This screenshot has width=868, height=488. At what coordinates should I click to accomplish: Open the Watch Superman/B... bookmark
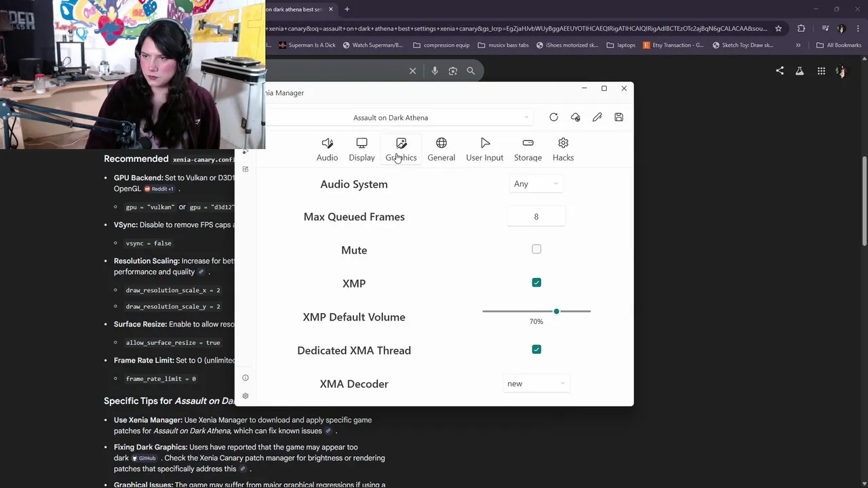(x=373, y=45)
